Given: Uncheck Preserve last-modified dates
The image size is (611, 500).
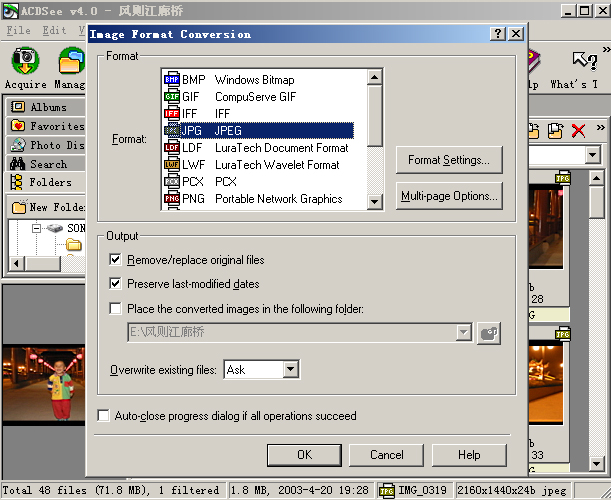Looking at the screenshot, I should pyautogui.click(x=115, y=284).
